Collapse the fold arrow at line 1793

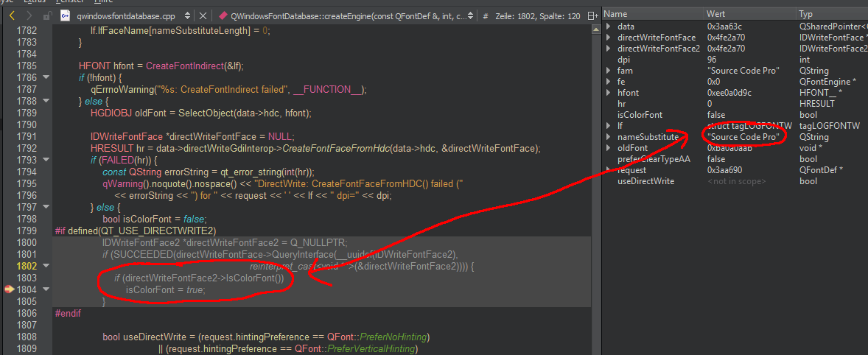[46, 161]
